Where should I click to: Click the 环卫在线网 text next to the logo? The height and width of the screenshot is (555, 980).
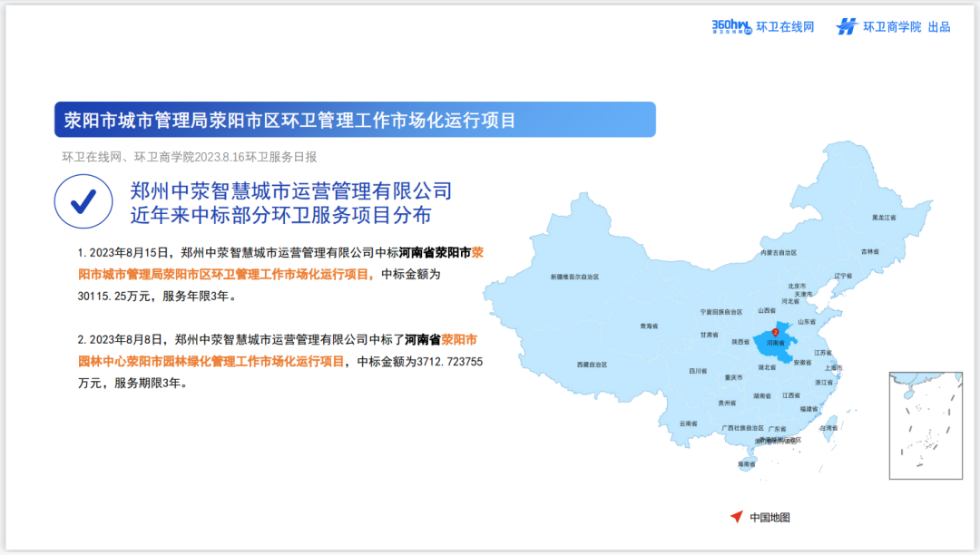click(x=785, y=27)
